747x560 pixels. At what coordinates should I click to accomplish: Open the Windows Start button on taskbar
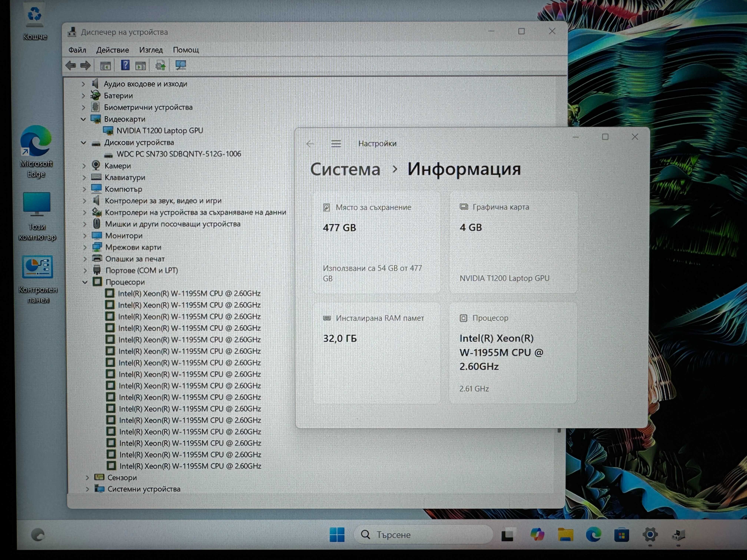click(337, 534)
